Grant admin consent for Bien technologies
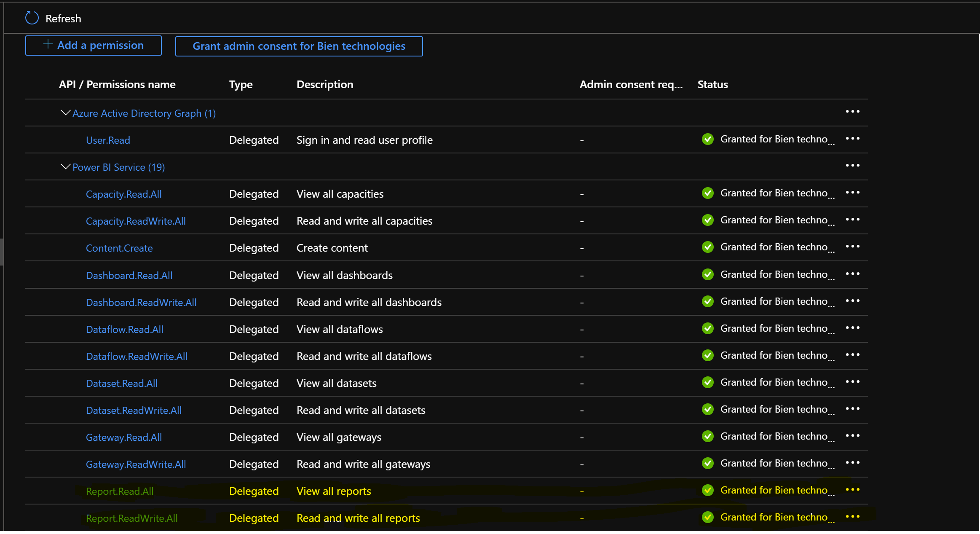This screenshot has width=980, height=534. coord(299,46)
